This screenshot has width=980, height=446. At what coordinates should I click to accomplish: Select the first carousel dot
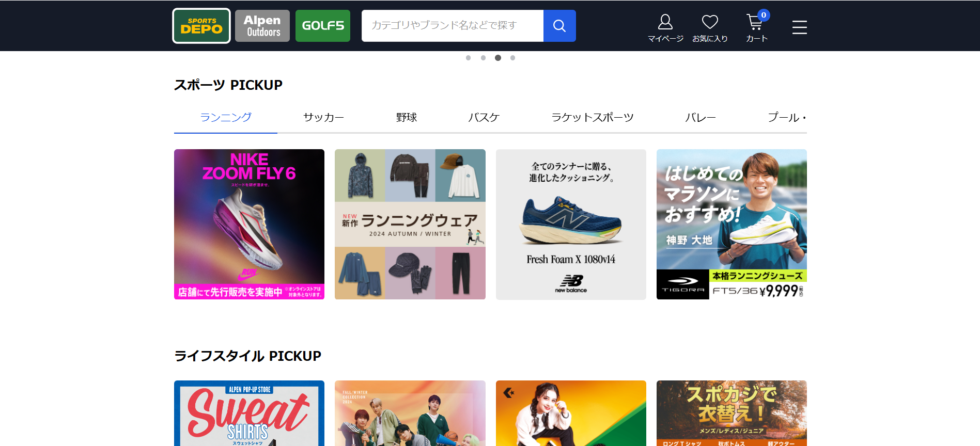(x=468, y=58)
